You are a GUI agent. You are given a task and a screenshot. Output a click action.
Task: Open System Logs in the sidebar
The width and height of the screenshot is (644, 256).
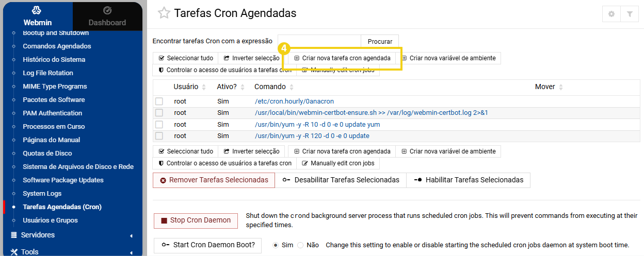pos(42,194)
